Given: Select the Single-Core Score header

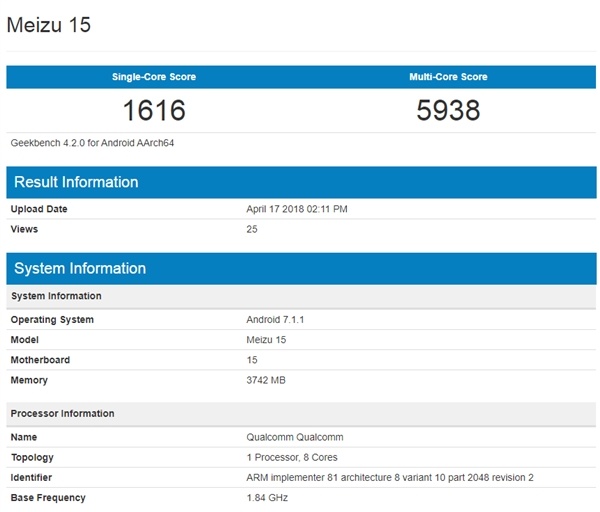Looking at the screenshot, I should (x=154, y=77).
